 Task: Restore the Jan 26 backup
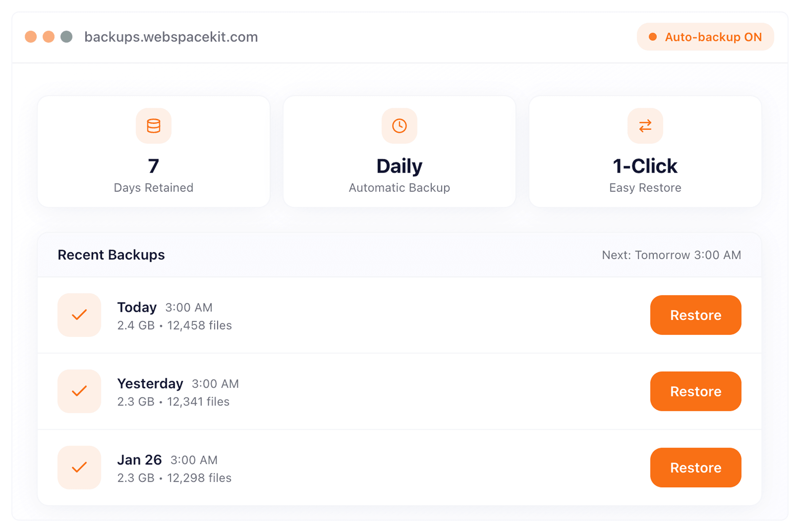[x=696, y=468]
